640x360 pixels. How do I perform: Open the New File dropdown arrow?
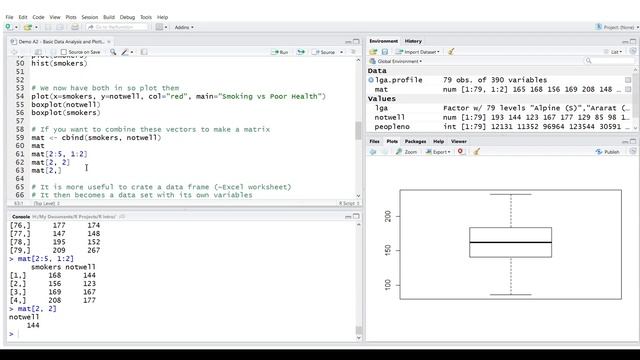16,27
